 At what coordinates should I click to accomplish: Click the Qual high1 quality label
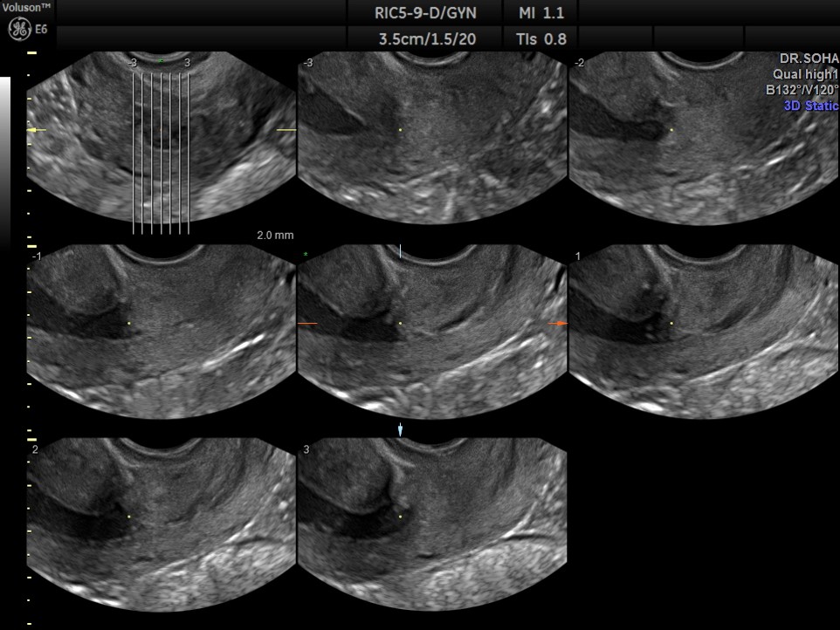click(805, 74)
